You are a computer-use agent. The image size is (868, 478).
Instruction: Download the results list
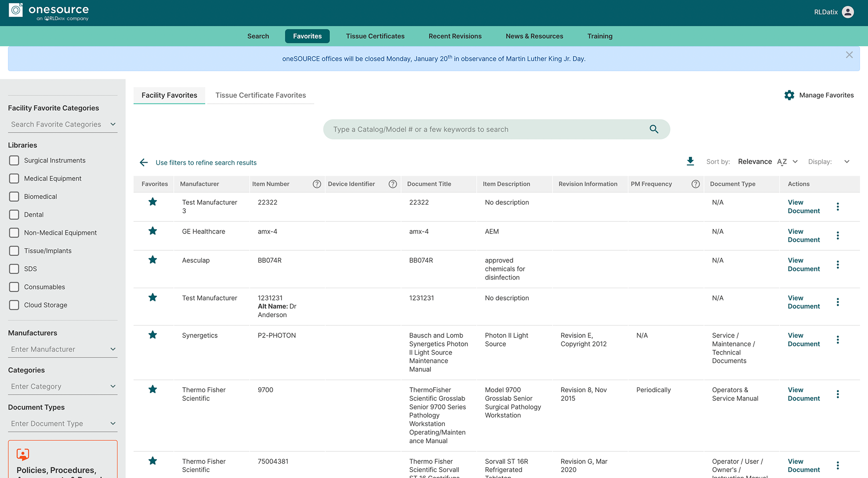690,161
